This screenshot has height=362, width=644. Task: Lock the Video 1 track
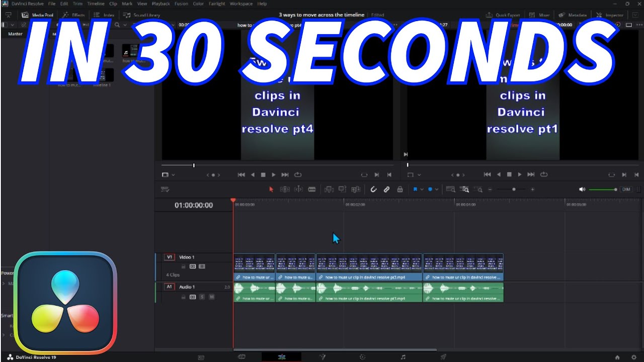click(x=184, y=266)
